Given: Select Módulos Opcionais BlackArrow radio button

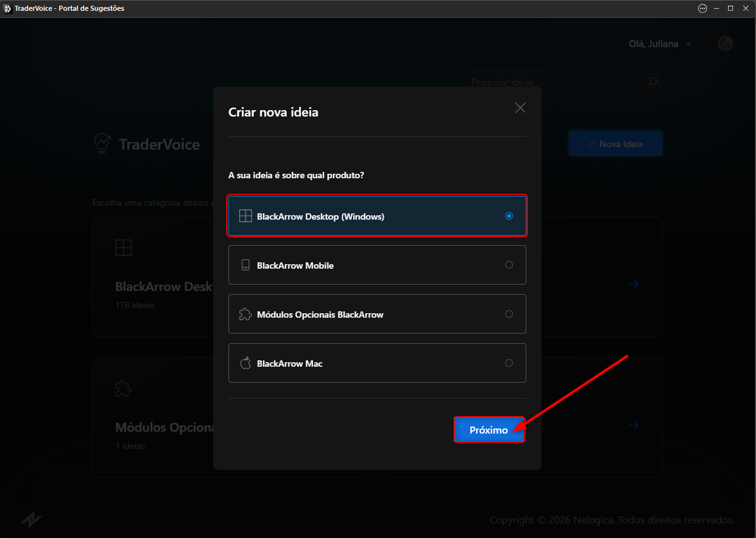Looking at the screenshot, I should pyautogui.click(x=508, y=314).
